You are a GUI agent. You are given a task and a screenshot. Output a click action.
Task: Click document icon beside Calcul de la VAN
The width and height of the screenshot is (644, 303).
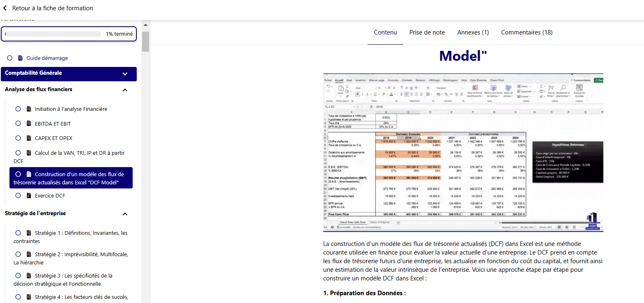click(x=29, y=153)
